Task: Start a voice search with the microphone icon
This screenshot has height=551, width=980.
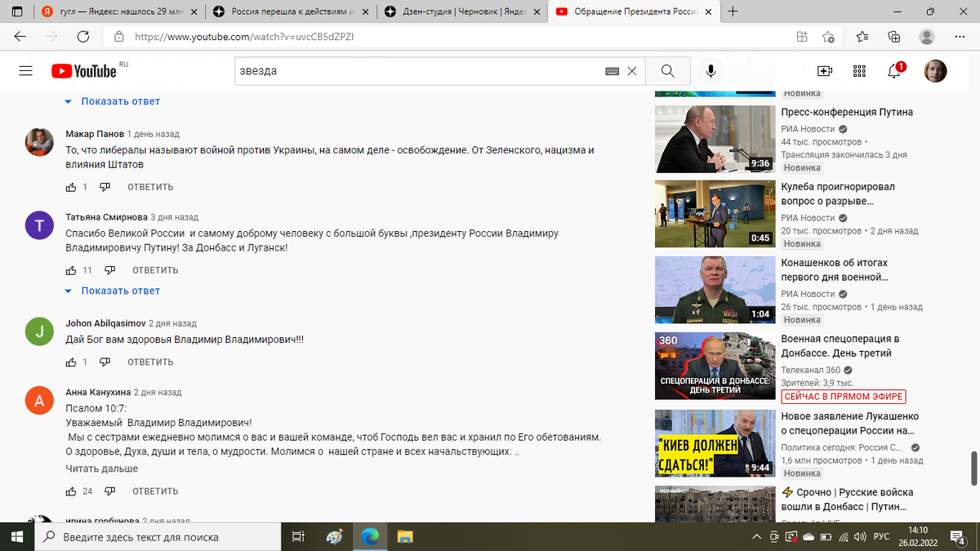Action: [x=710, y=71]
